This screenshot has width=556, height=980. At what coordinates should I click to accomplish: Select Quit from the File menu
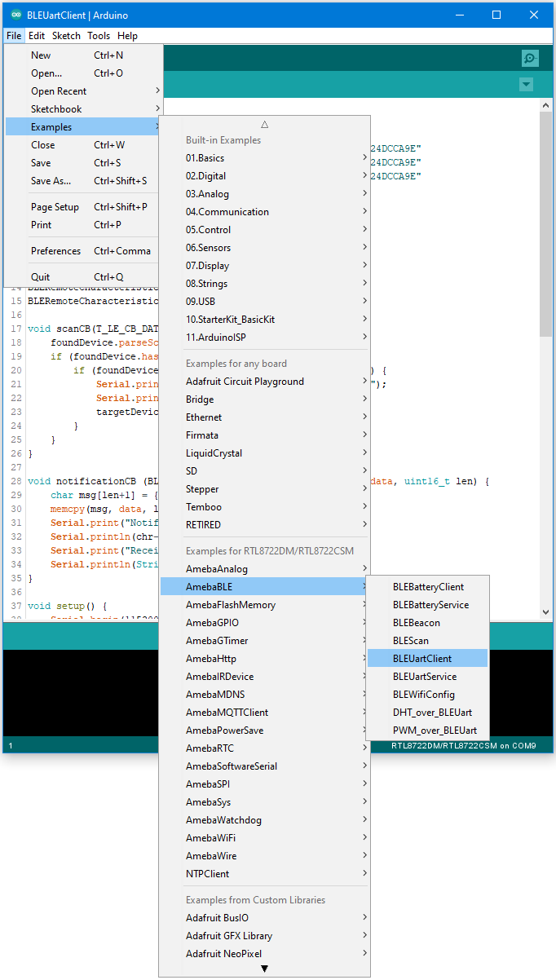click(42, 277)
